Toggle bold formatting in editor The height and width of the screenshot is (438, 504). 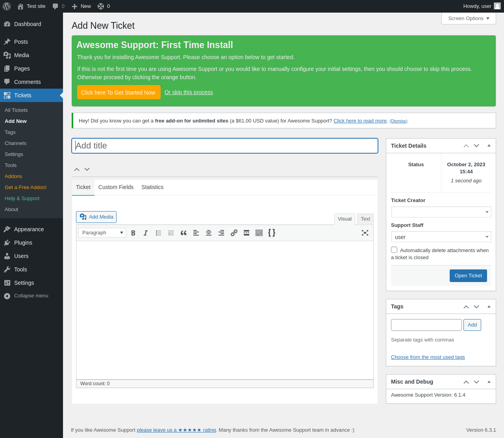point(133,233)
